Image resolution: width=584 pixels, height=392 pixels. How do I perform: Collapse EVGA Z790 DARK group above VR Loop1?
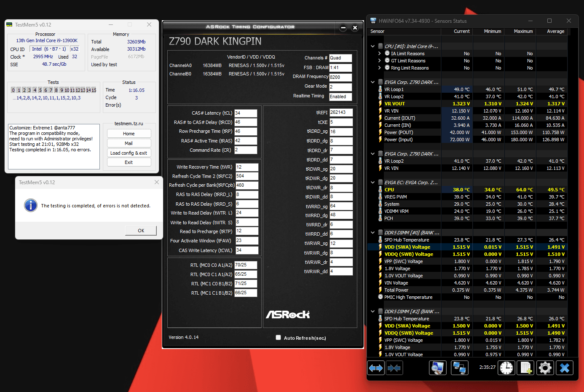(372, 82)
